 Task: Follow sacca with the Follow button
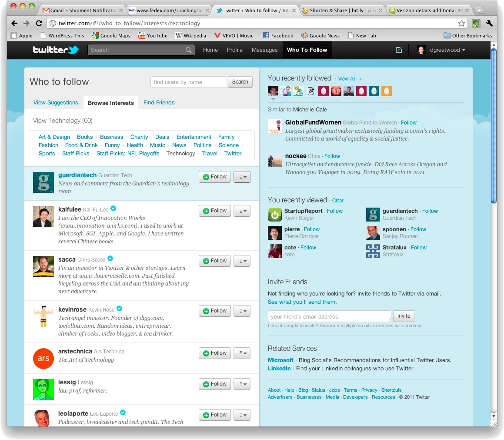(x=215, y=261)
